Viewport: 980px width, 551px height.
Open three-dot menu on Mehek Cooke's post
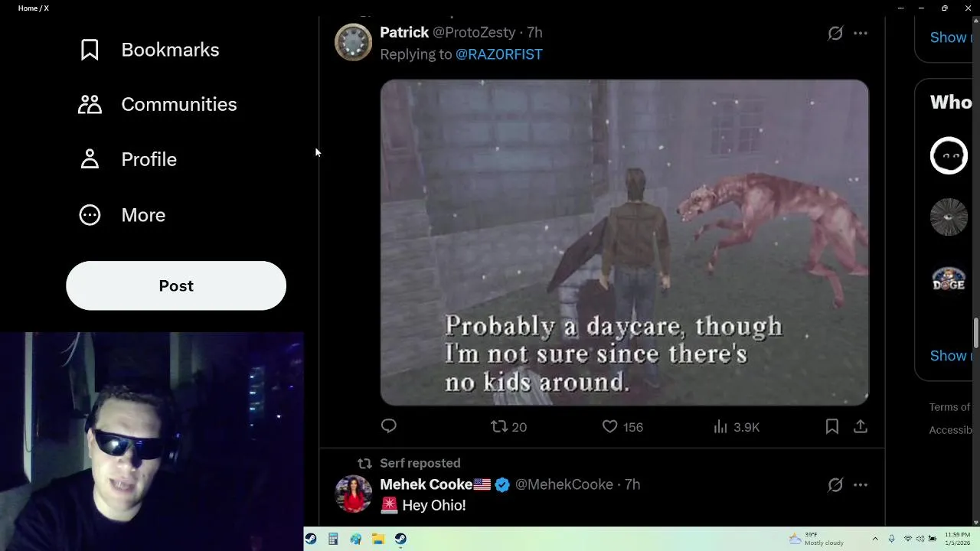pyautogui.click(x=861, y=484)
